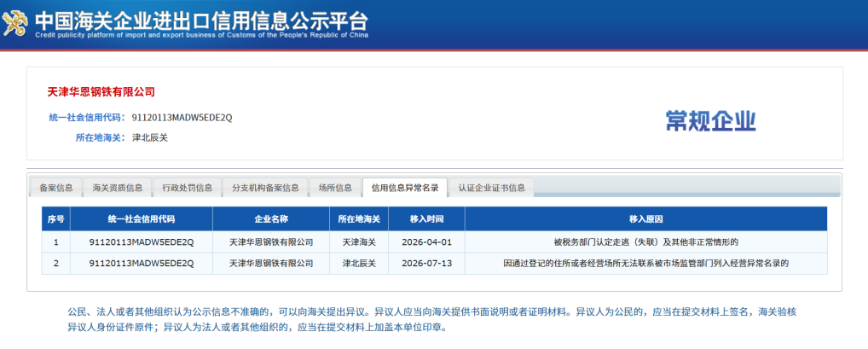Viewport: 868px width, 349px height.
Task: Select the credit code cell in row 1
Action: point(142,242)
